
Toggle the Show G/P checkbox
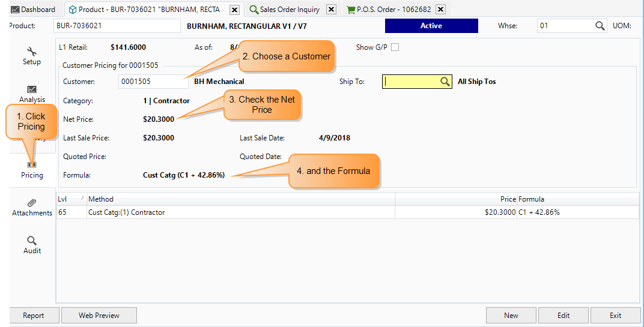pyautogui.click(x=395, y=47)
